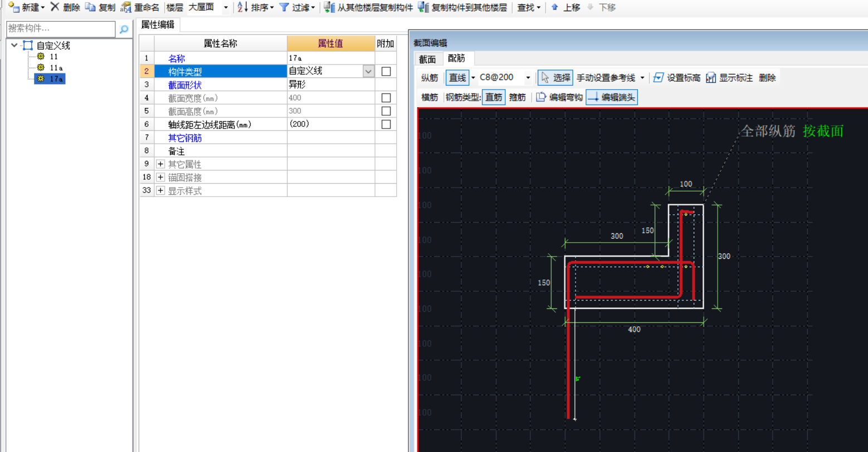Tick the 附加 checkbox for 截面高度
868x452 pixels.
point(386,111)
